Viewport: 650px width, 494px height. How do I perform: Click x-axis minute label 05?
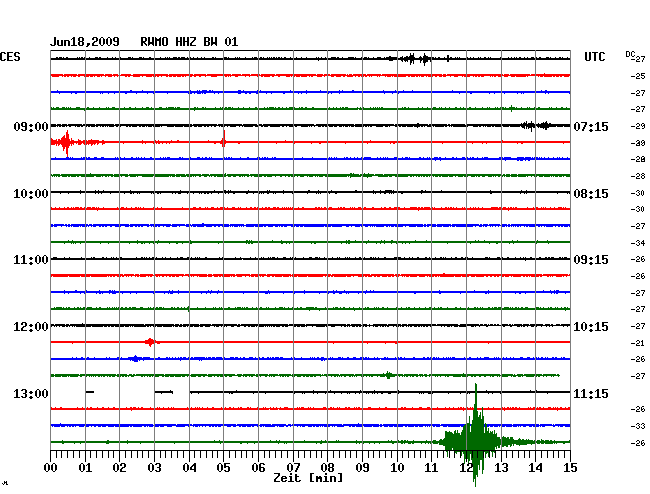tap(223, 467)
